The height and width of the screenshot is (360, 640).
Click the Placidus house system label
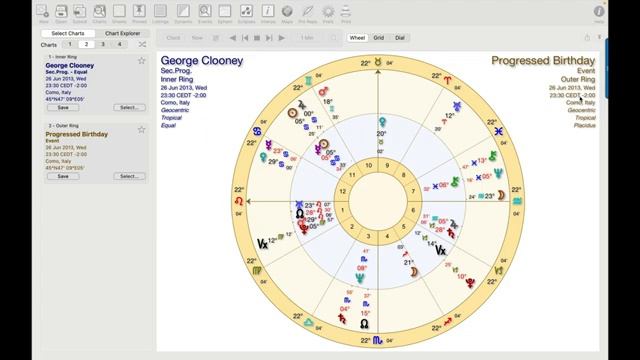point(584,125)
